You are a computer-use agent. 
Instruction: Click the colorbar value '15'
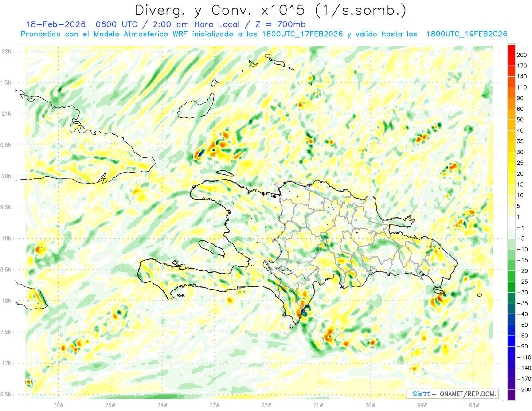coord(520,184)
